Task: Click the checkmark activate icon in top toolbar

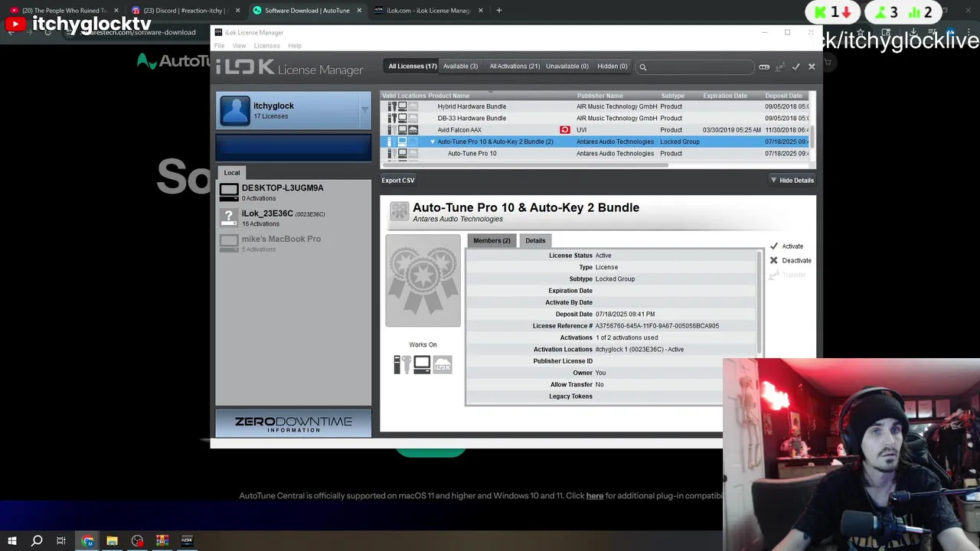Action: tap(795, 67)
